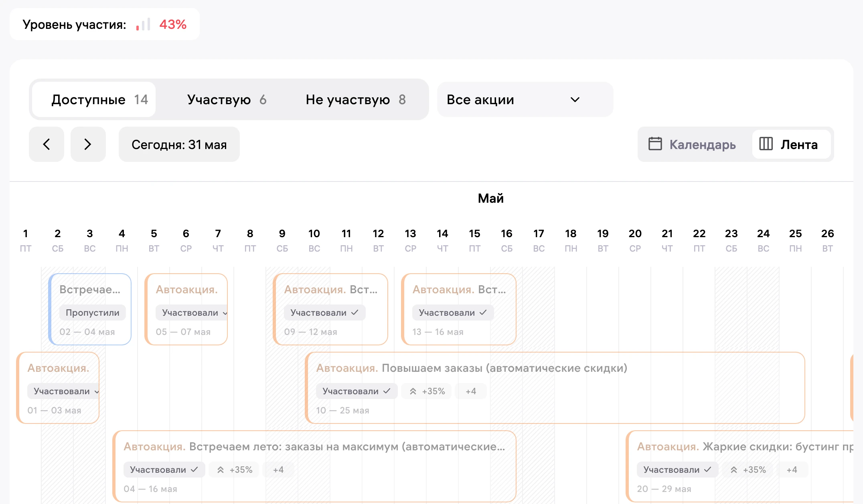Click date range 10 — 25 мая
Image resolution: width=863 pixels, height=504 pixels.
(343, 410)
